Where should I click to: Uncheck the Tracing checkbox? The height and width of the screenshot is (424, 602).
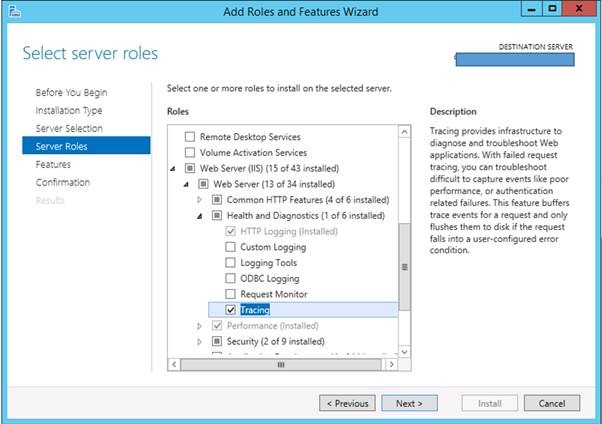[x=231, y=311]
